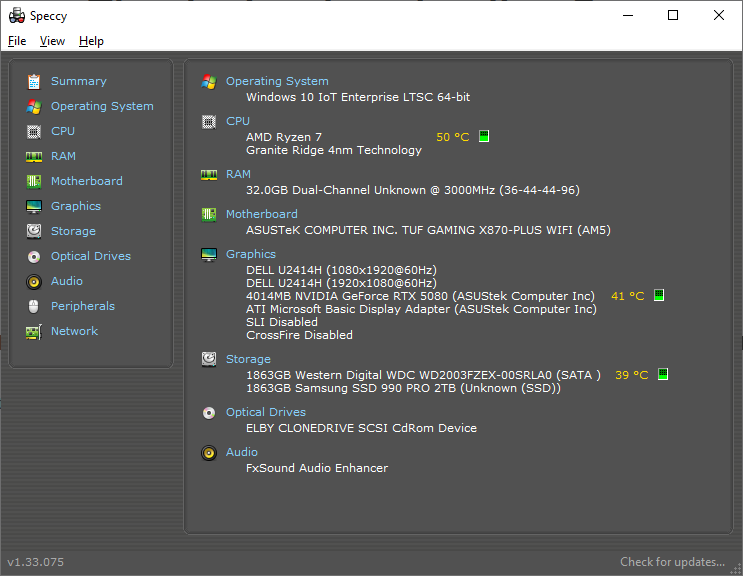Click the Summary clipboard icon in sidebar
This screenshot has width=743, height=576.
pyautogui.click(x=34, y=81)
